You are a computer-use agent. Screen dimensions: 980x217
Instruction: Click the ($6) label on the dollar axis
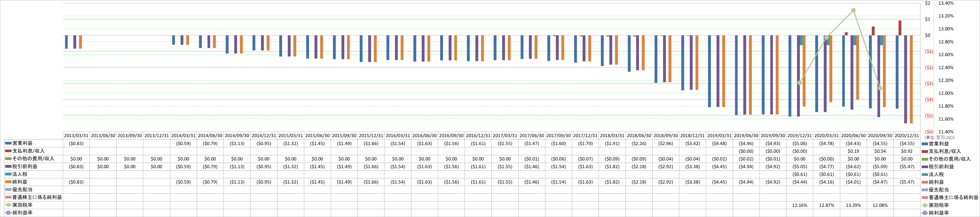(x=929, y=132)
